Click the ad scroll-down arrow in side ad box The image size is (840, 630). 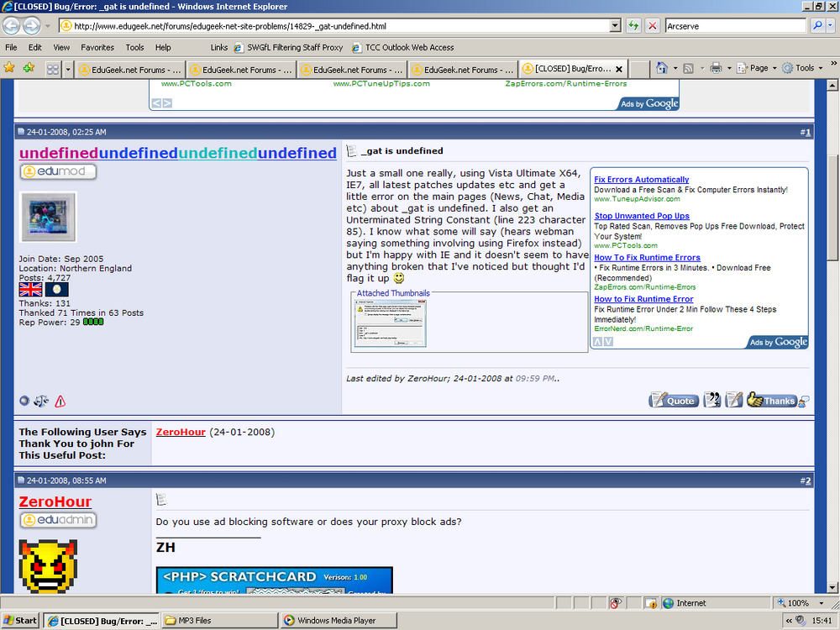608,341
